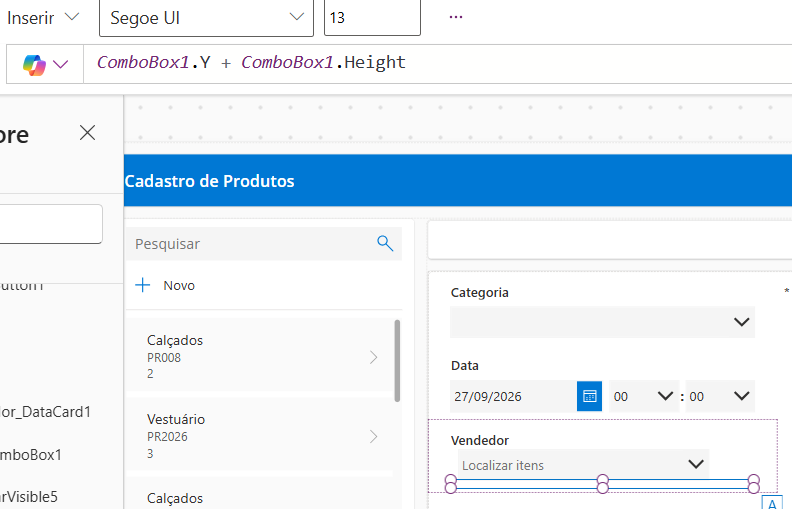Select ComboBox1 in the tree view
Screen dimensions: 792x509
31,454
